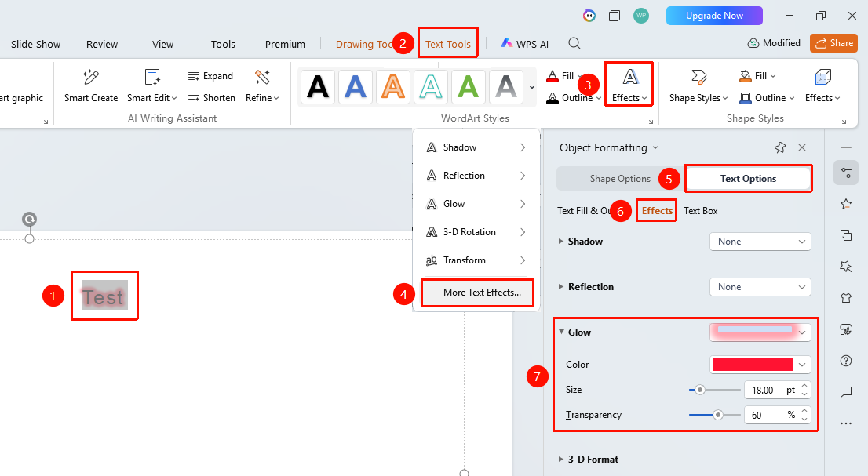
Task: Apply the black WordArt style
Action: pyautogui.click(x=318, y=87)
